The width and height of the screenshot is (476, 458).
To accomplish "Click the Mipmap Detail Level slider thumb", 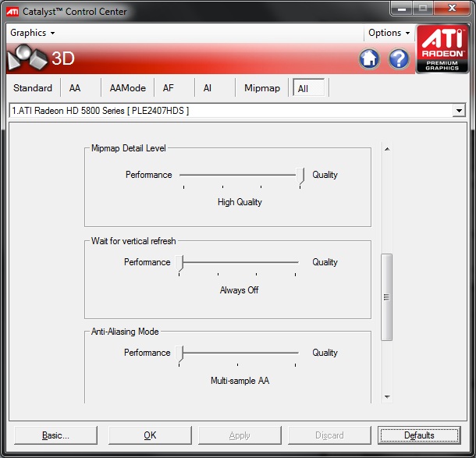I will tap(300, 176).
